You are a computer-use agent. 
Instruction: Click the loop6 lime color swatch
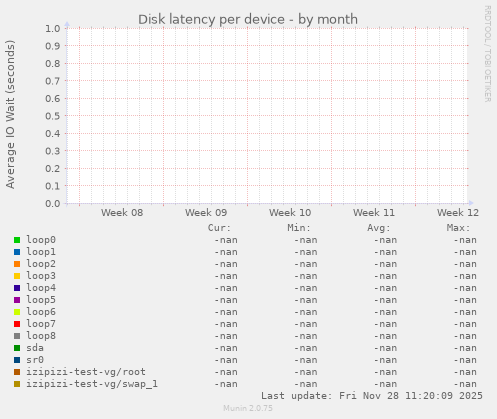[17, 312]
